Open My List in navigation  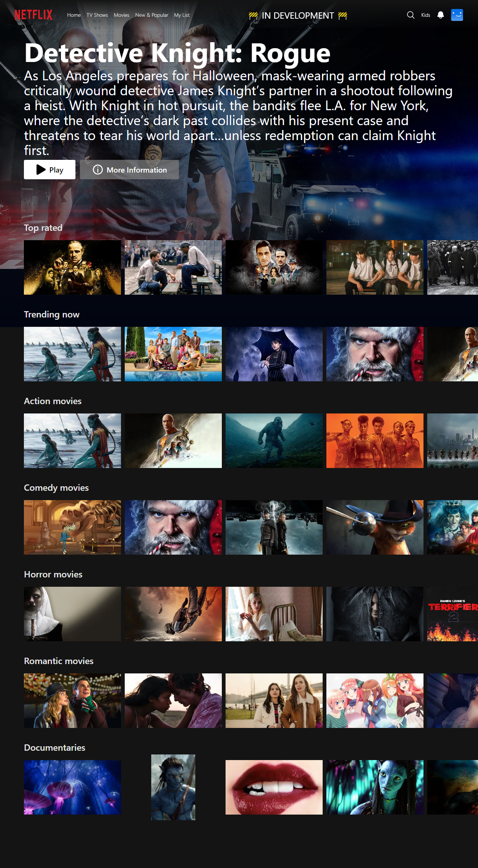182,15
